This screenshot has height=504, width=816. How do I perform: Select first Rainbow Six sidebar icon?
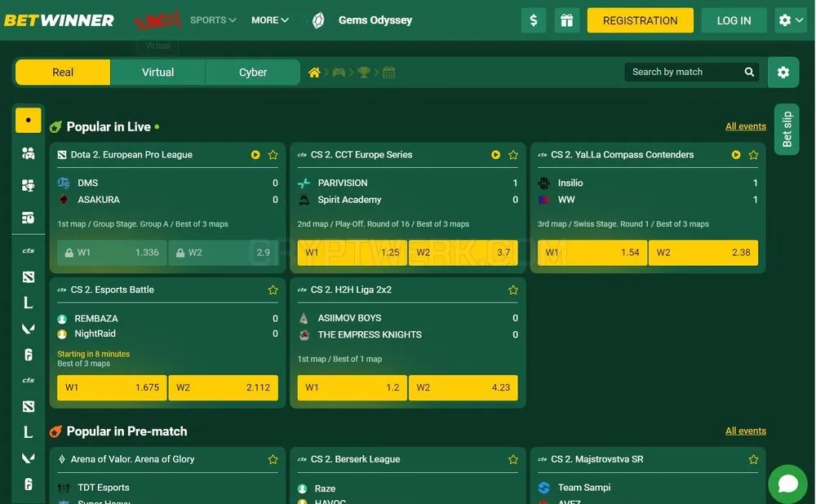point(28,354)
